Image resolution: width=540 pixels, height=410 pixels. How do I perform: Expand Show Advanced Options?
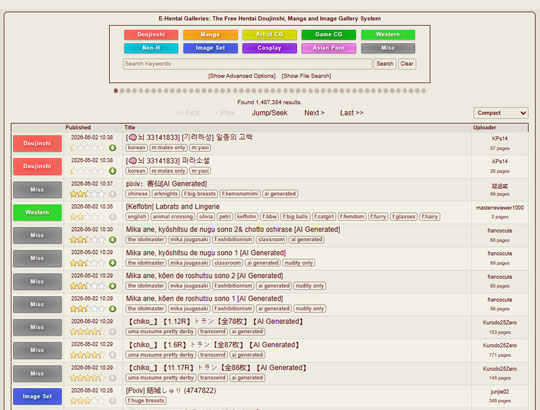242,76
